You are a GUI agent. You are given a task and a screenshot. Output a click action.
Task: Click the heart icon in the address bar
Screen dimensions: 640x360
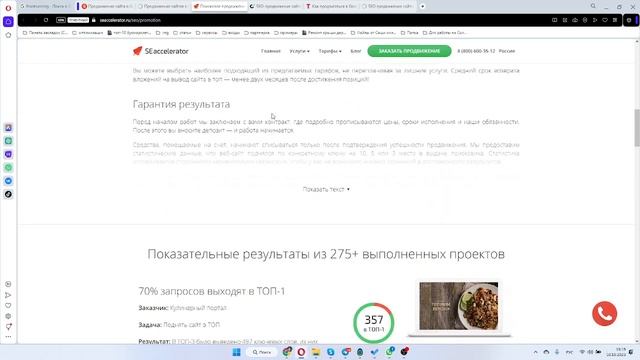(605, 20)
